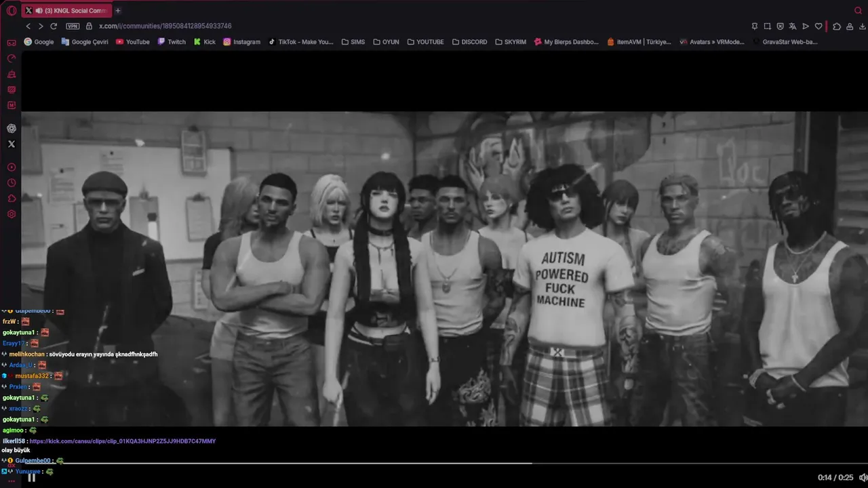Viewport: 868px width, 488px height.
Task: Open the GX Mods monitor icon in sidebar
Action: tap(12, 89)
